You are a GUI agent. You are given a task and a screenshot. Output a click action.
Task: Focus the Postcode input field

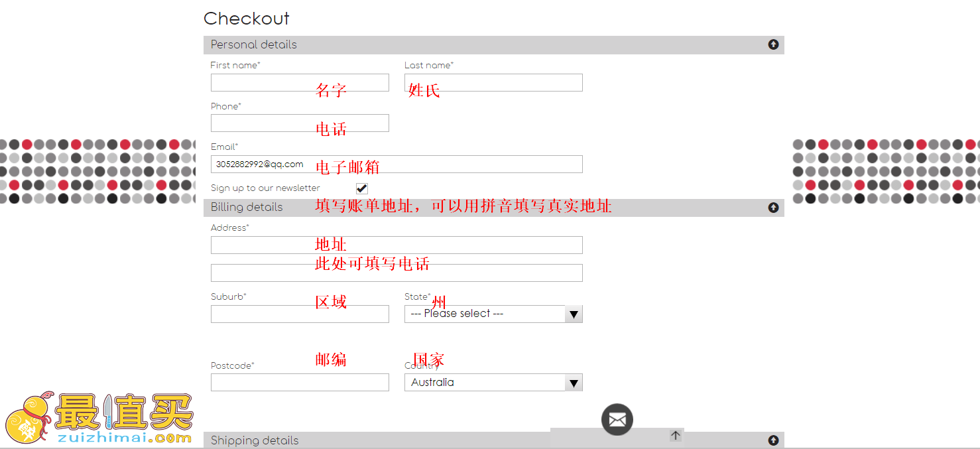point(300,382)
